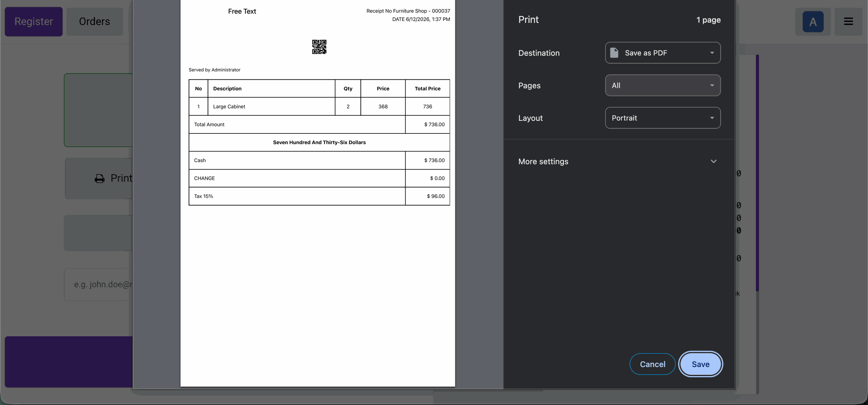Viewport: 868px width, 405px height.
Task: Click the 'Qty' column header
Action: pos(348,89)
